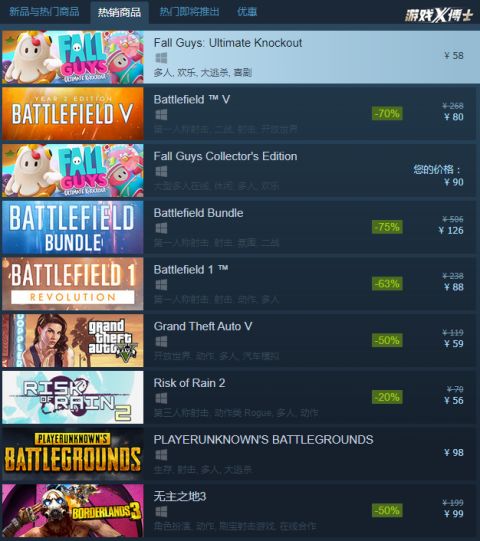The image size is (480, 541).
Task: Click Windows icon under Grand Theft Auto V
Action: pyautogui.click(x=161, y=342)
